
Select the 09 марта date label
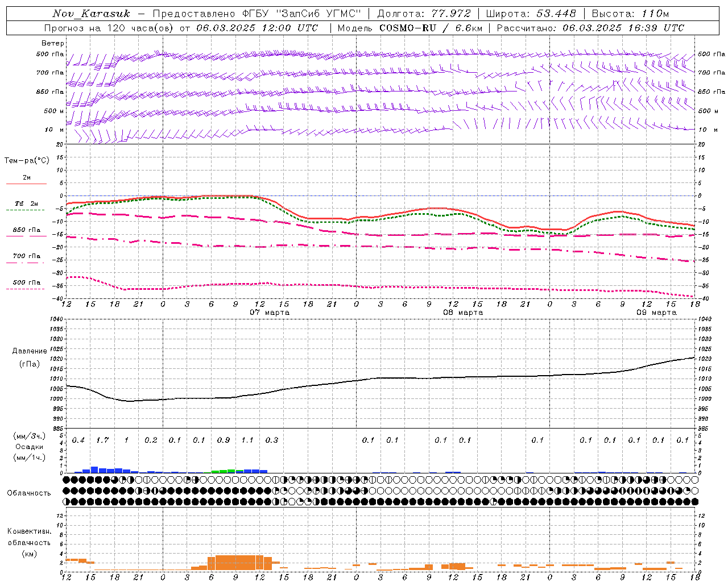tap(656, 313)
